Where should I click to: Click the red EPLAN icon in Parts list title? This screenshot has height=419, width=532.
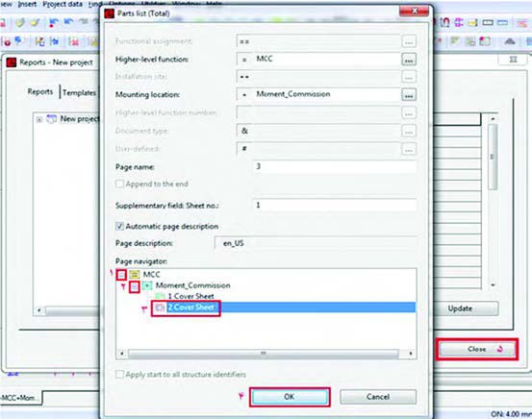(x=110, y=13)
